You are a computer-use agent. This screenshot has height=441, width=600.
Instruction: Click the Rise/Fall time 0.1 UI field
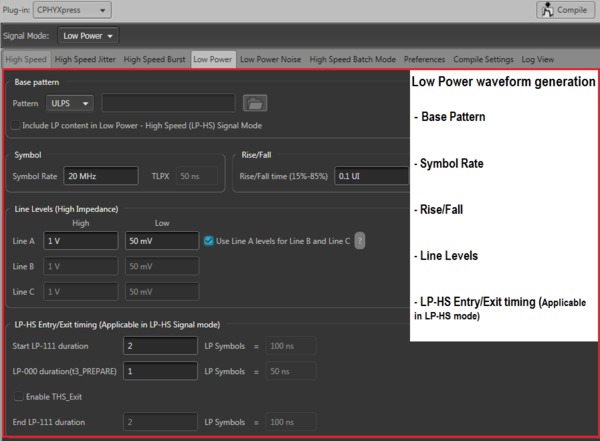click(371, 176)
